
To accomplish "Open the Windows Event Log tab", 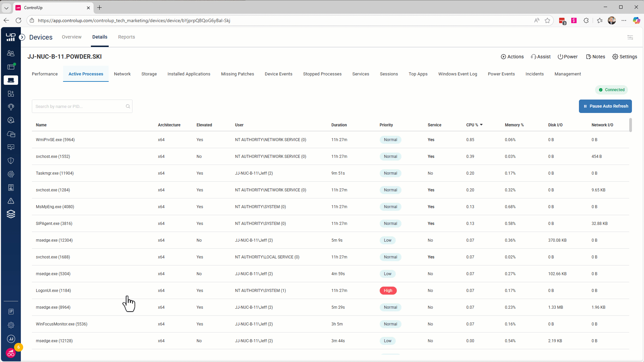I will click(458, 74).
